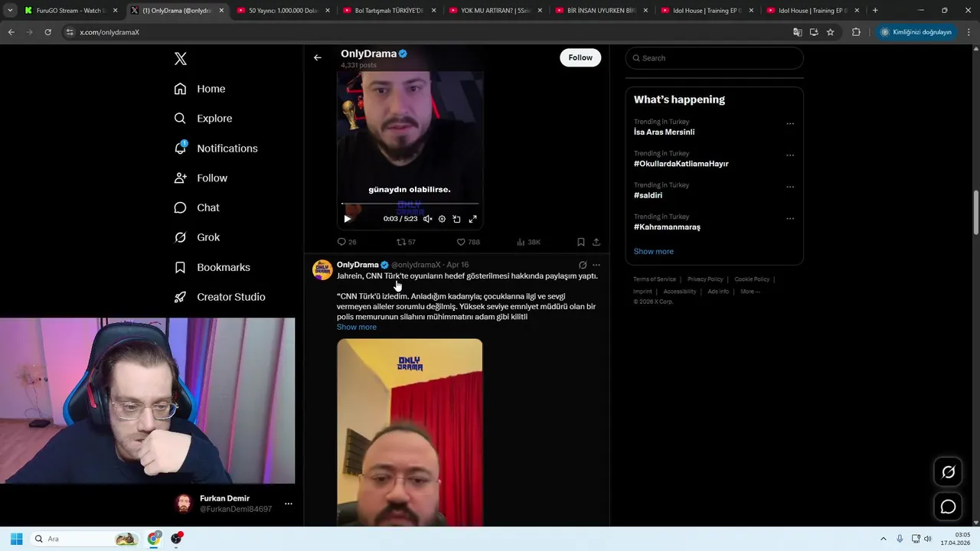Open Cookie Policy link
The width and height of the screenshot is (980, 551).
[752, 279]
